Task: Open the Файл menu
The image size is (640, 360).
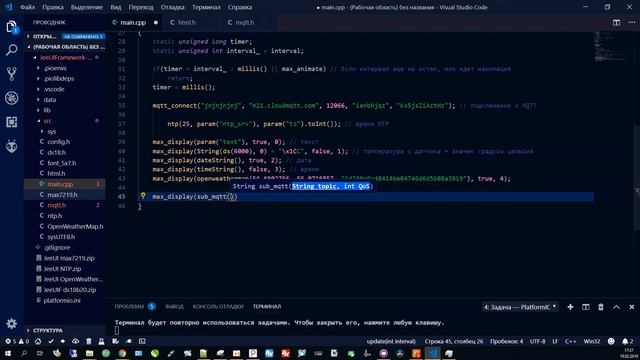Action: pos(27,7)
